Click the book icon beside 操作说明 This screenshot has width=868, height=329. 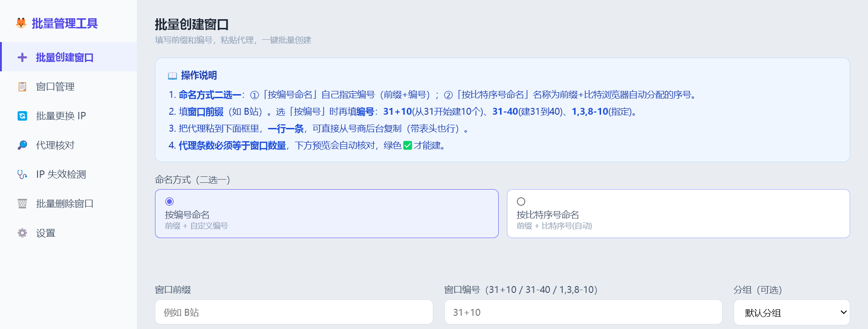[x=172, y=76]
